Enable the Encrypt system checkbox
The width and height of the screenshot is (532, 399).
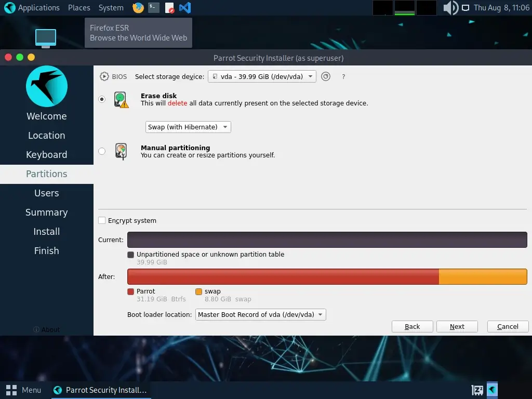pyautogui.click(x=102, y=220)
